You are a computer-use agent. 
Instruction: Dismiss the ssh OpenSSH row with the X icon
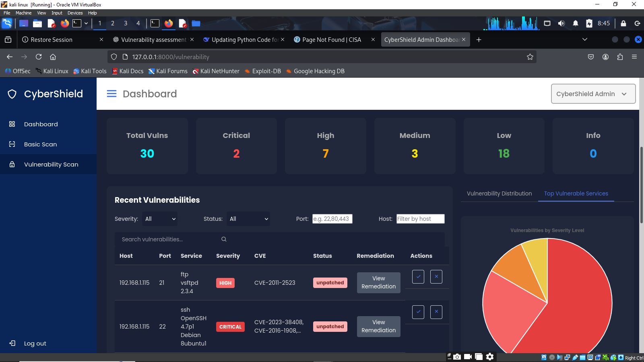point(436,312)
